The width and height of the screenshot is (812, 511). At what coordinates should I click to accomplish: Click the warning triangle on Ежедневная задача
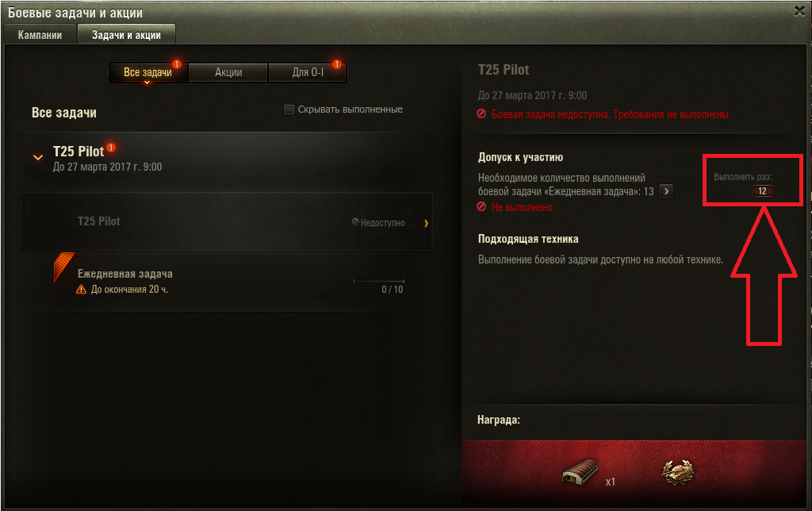(82, 289)
